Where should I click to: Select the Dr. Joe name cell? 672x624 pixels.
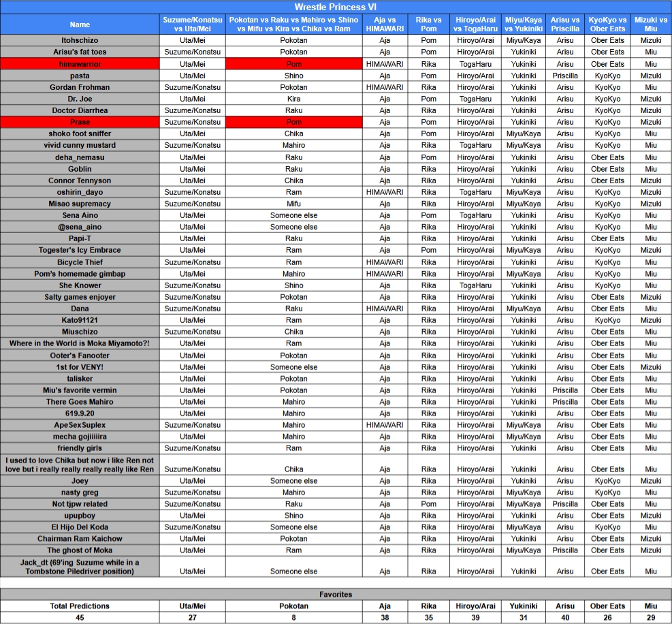(x=80, y=99)
